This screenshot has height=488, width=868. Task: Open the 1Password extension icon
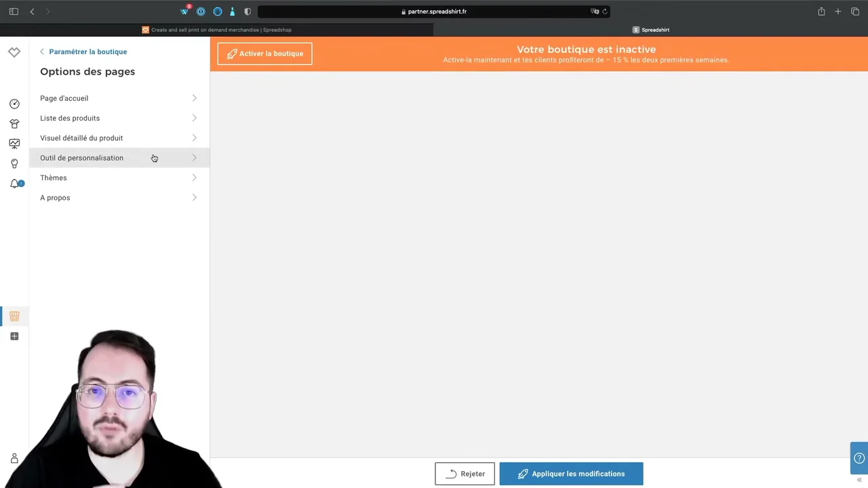201,12
